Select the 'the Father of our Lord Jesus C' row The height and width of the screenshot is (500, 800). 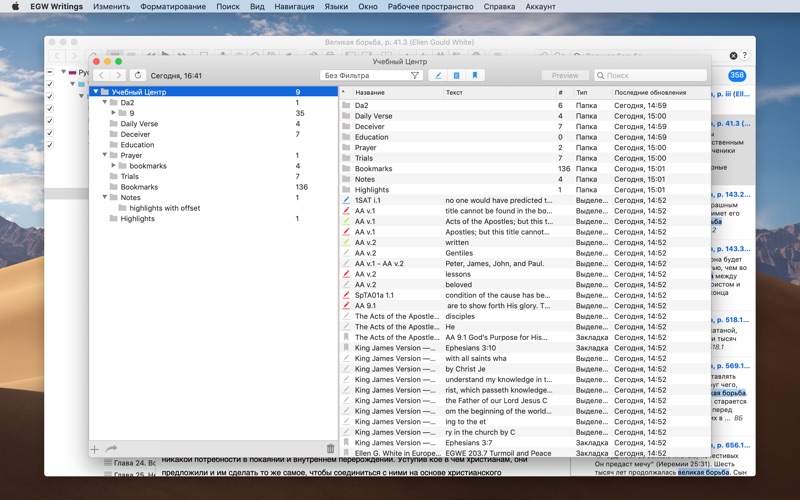click(x=524, y=401)
